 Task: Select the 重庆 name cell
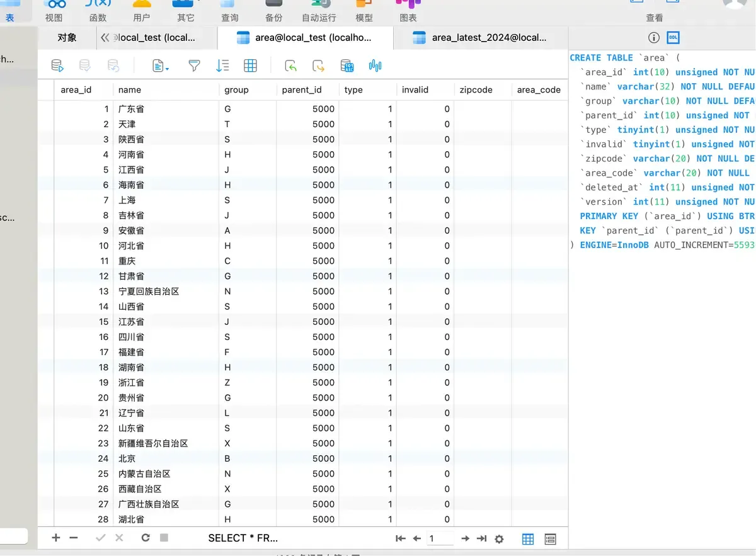click(166, 261)
